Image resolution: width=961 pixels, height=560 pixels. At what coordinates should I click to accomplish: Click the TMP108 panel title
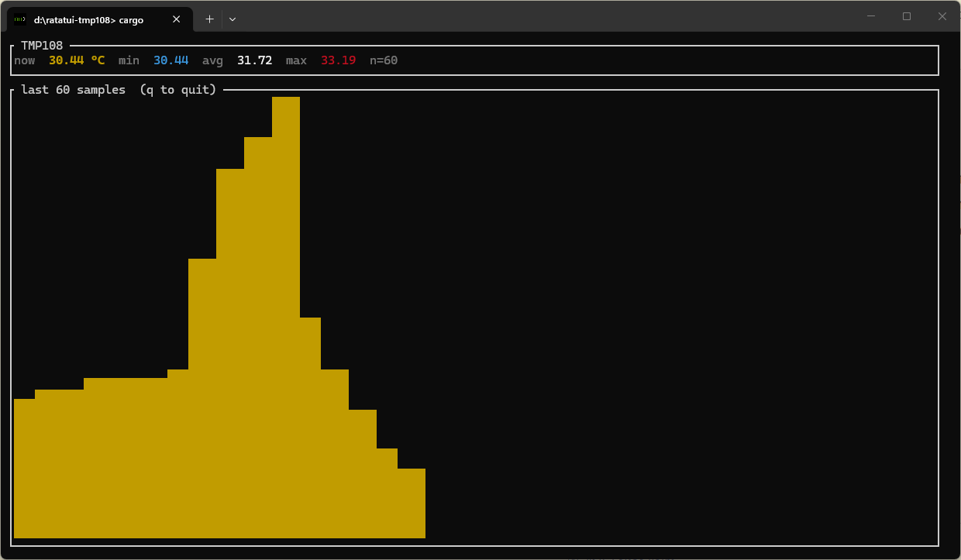coord(42,46)
